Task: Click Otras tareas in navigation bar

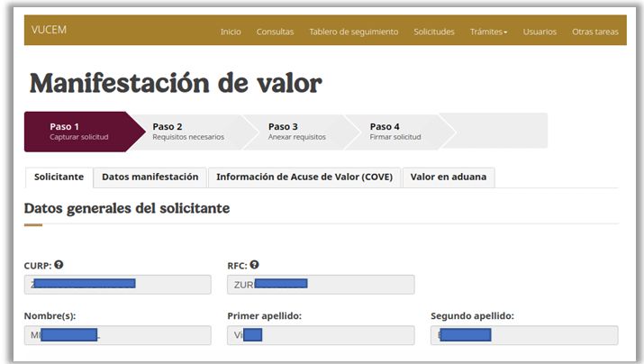Action: pyautogui.click(x=594, y=32)
